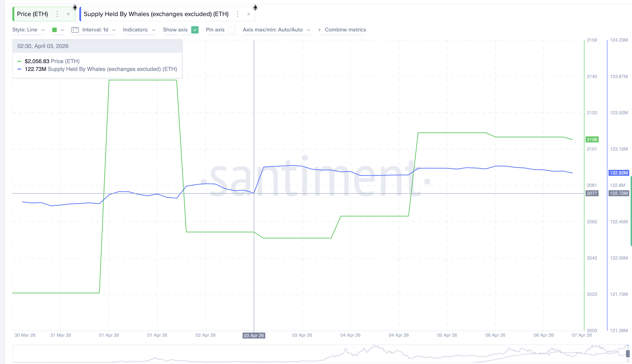Uncheck the Show axis checkbox
The width and height of the screenshot is (632, 364).
tap(195, 30)
